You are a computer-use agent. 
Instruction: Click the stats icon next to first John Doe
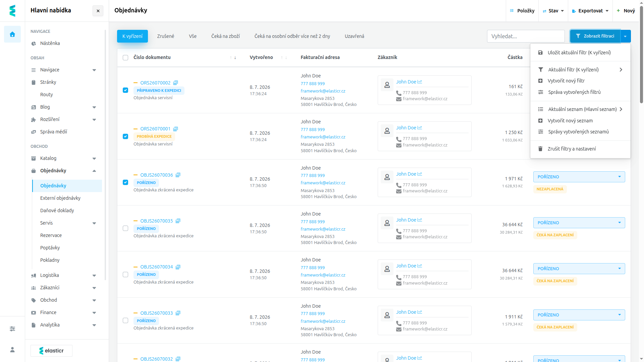pos(420,82)
